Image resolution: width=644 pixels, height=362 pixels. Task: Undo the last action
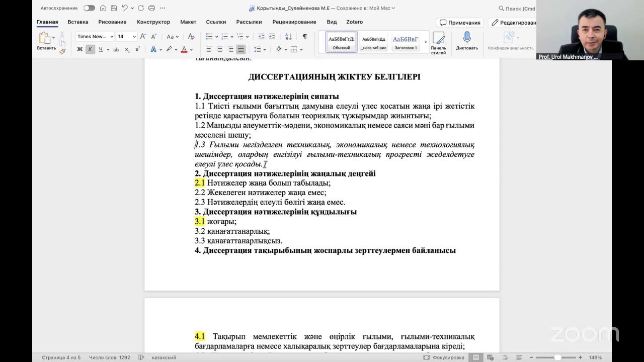124,8
